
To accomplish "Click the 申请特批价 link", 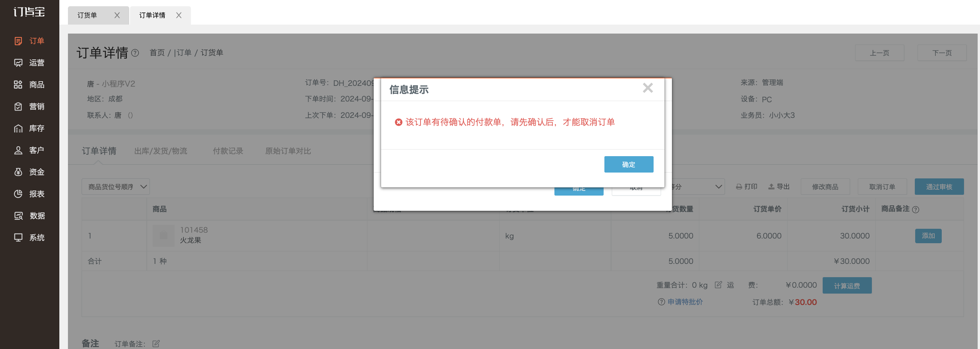I will click(685, 302).
